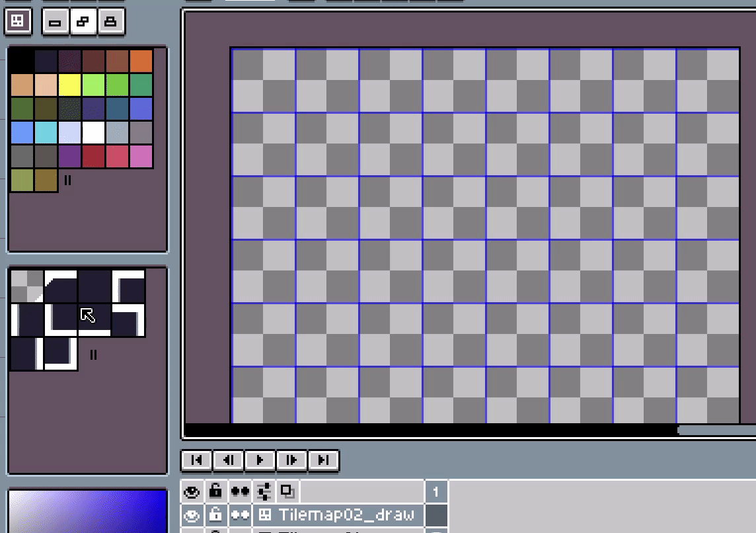This screenshot has height=533, width=756.
Task: Toggle onion skin in timeline header
Action: (x=287, y=491)
